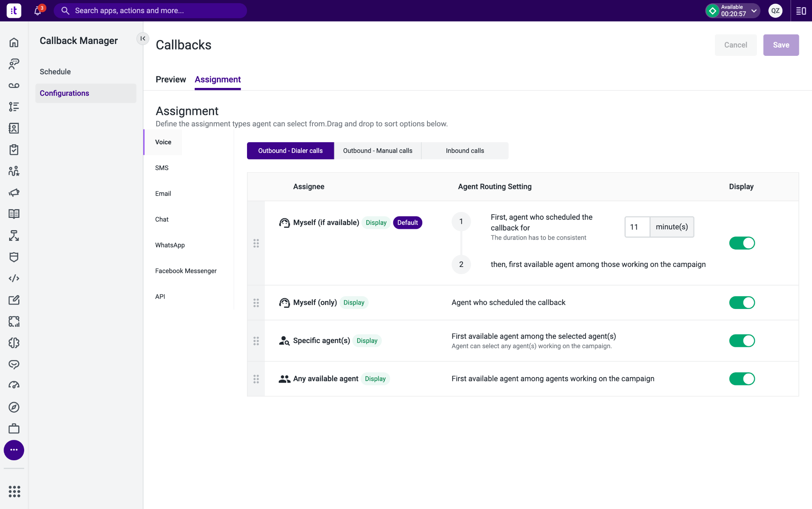Viewport: 812px width, 509px height.
Task: Select Outbound - Dialer calls
Action: [x=290, y=151]
